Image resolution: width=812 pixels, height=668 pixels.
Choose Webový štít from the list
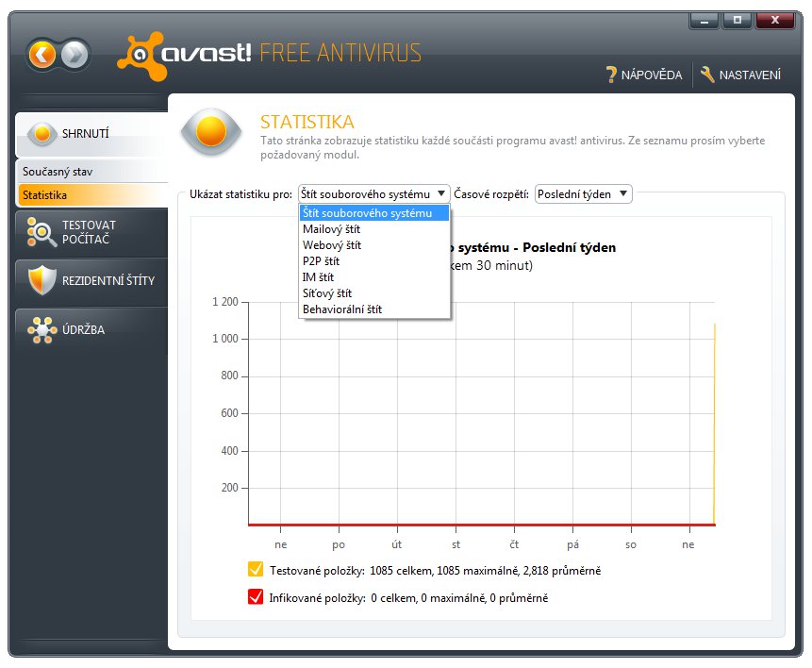(x=373, y=245)
